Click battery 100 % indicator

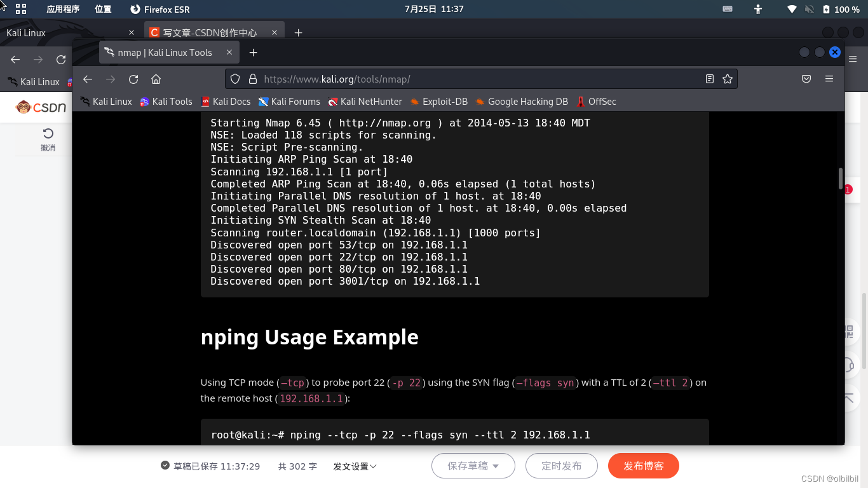[840, 9]
